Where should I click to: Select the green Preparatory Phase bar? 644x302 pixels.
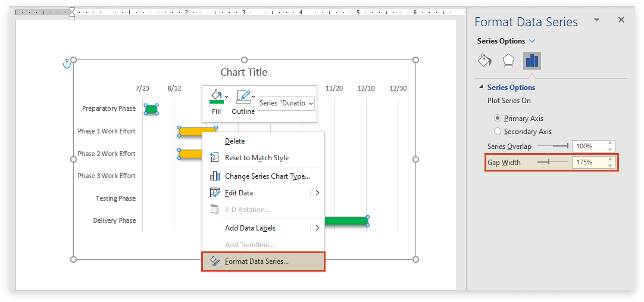click(x=151, y=109)
